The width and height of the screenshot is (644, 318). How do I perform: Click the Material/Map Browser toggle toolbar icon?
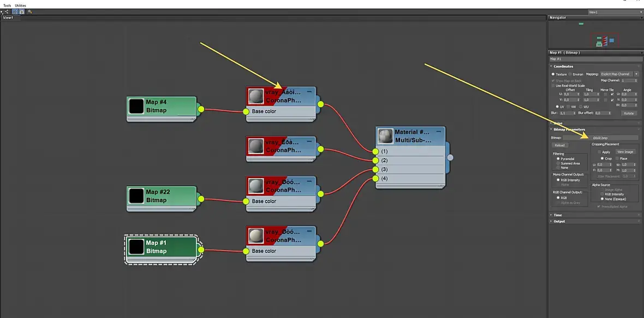(15, 12)
